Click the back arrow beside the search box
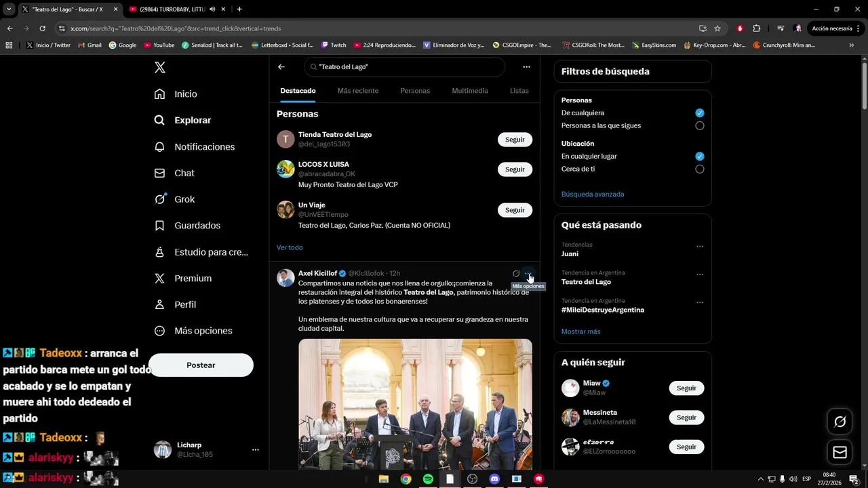This screenshot has width=868, height=488. [x=281, y=67]
